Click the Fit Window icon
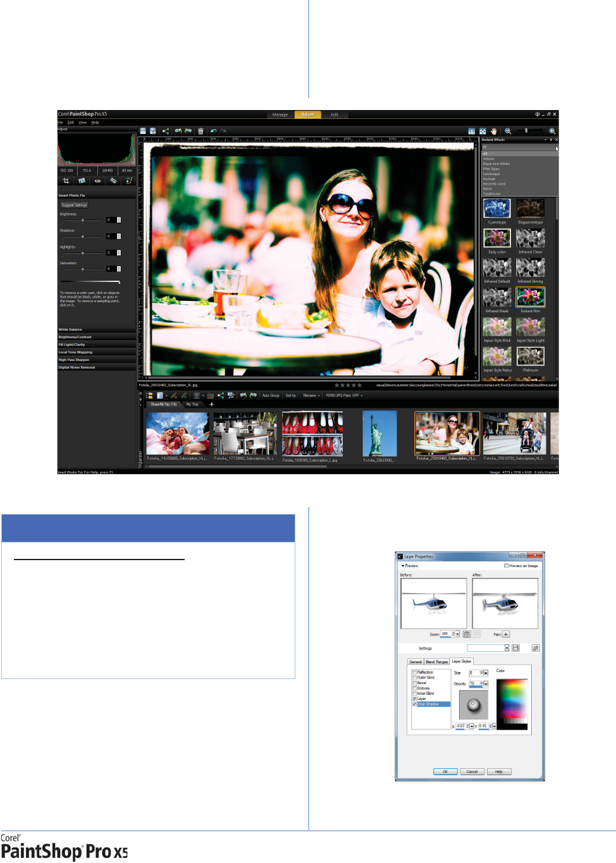Image resolution: width=616 pixels, height=863 pixels. [483, 131]
